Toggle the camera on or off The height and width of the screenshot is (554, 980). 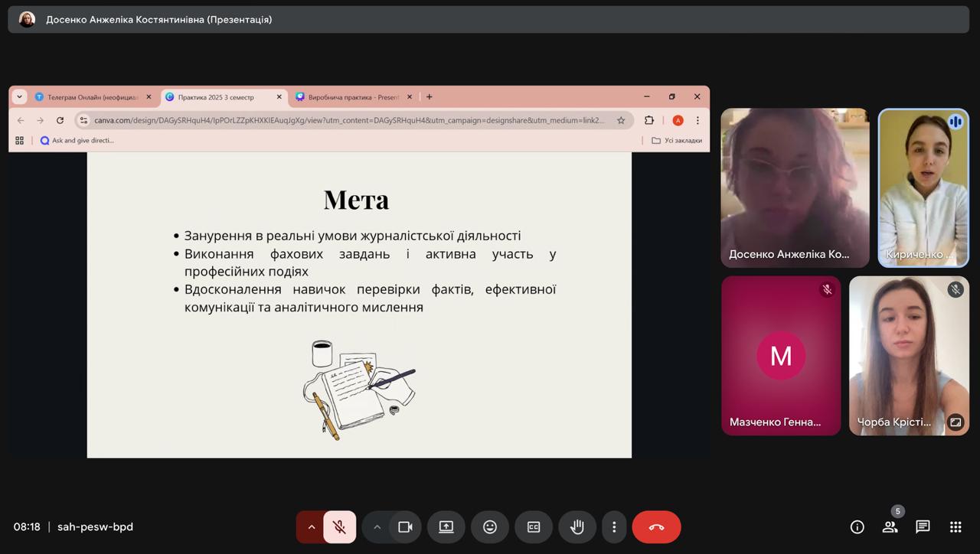pos(405,527)
